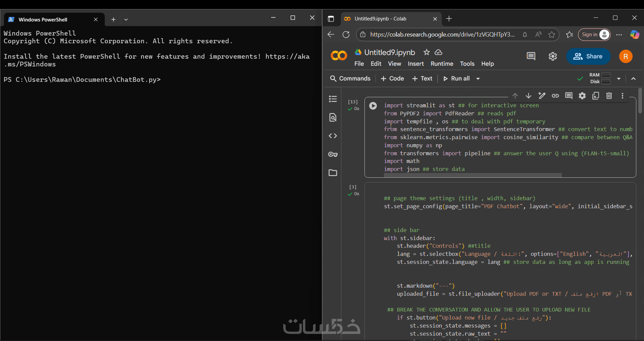The height and width of the screenshot is (341, 644).
Task: Click browser address bar URL
Action: (x=442, y=35)
